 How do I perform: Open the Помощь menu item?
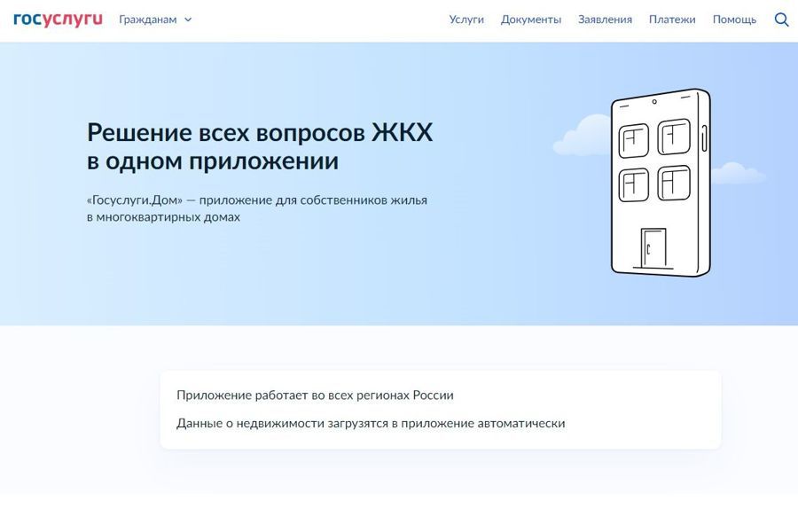point(734,20)
